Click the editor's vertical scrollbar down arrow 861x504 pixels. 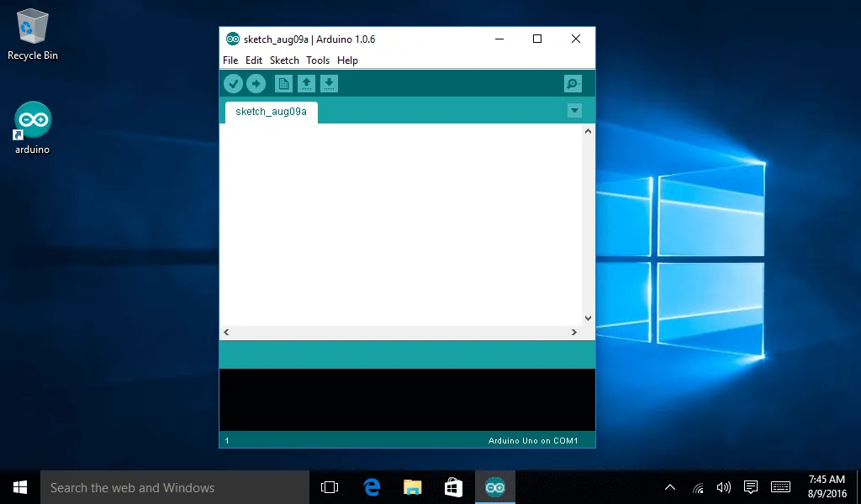point(589,318)
